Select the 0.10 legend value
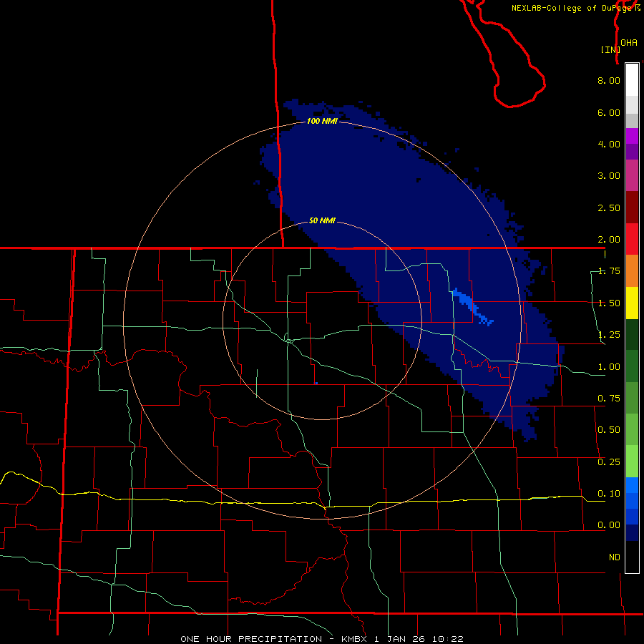The image size is (644, 644). pos(609,494)
